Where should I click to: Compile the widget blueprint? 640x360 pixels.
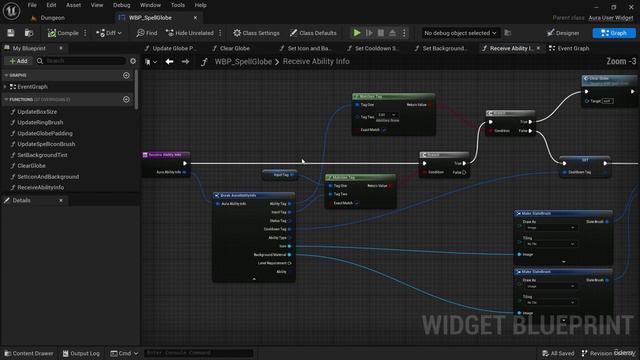pos(63,33)
